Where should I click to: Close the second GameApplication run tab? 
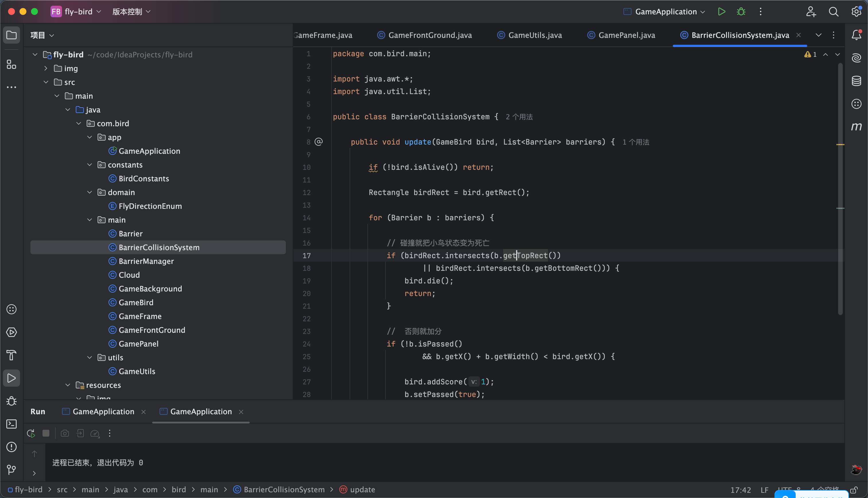(x=241, y=412)
